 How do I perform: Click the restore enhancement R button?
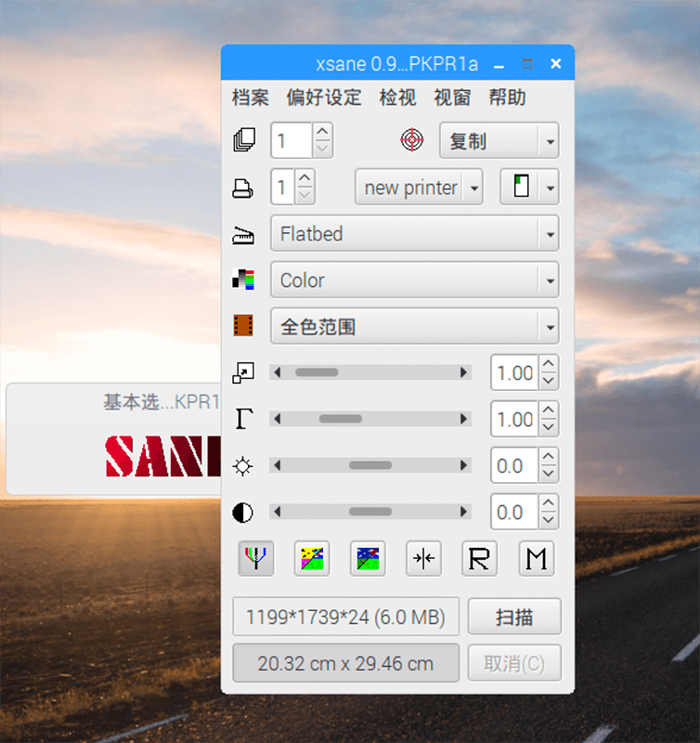tap(480, 558)
